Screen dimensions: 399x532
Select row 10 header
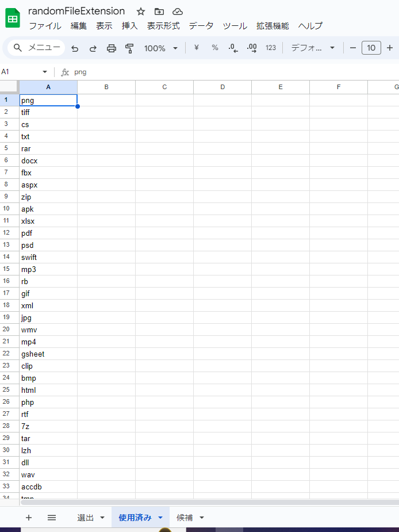[x=10, y=209]
